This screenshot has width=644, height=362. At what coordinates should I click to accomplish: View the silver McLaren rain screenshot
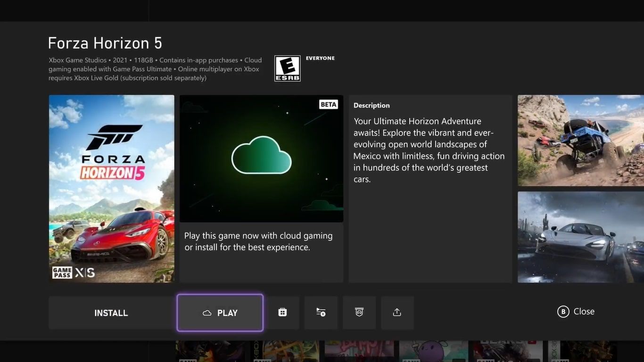pyautogui.click(x=581, y=237)
